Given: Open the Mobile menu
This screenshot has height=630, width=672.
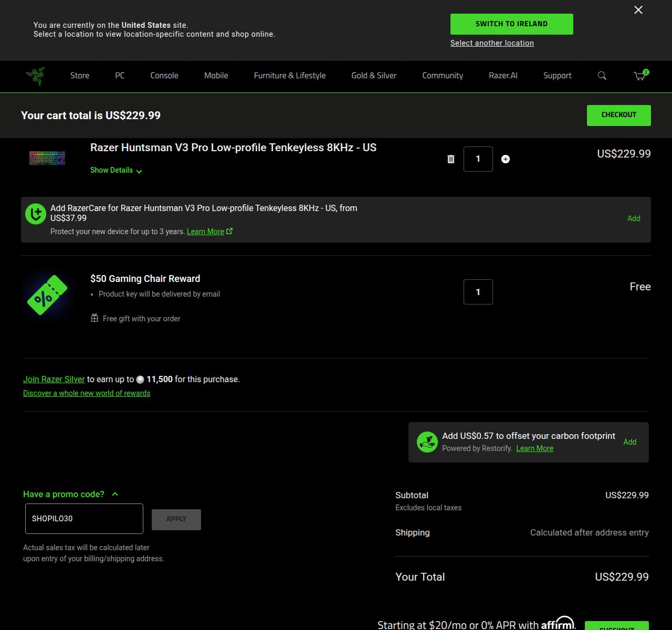Looking at the screenshot, I should tap(216, 76).
